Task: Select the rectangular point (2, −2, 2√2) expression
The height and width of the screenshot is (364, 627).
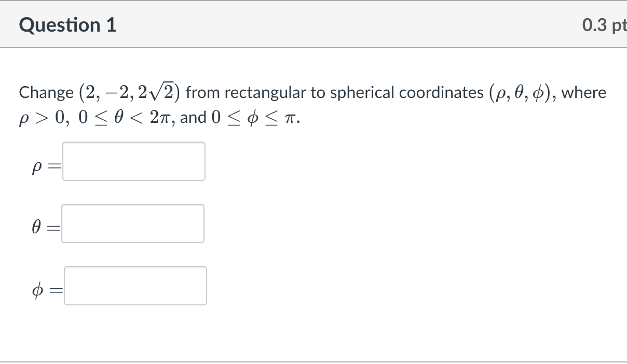Action: click(x=128, y=92)
